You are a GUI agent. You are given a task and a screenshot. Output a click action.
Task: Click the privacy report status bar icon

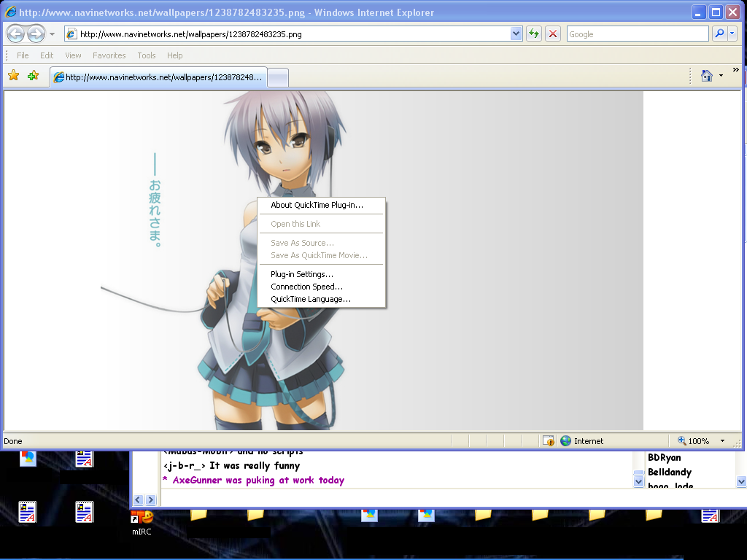[549, 441]
